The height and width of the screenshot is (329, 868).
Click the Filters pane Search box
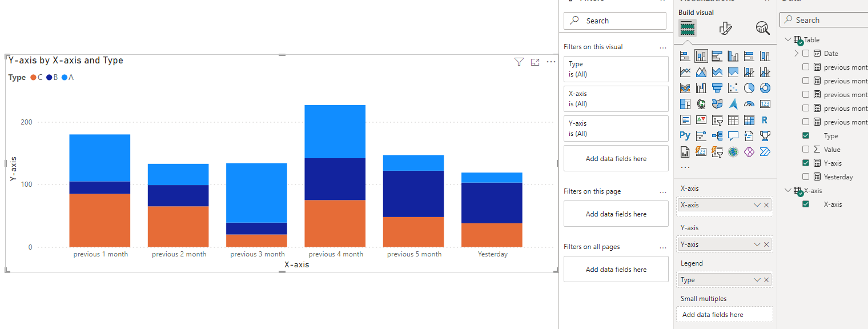tap(615, 21)
